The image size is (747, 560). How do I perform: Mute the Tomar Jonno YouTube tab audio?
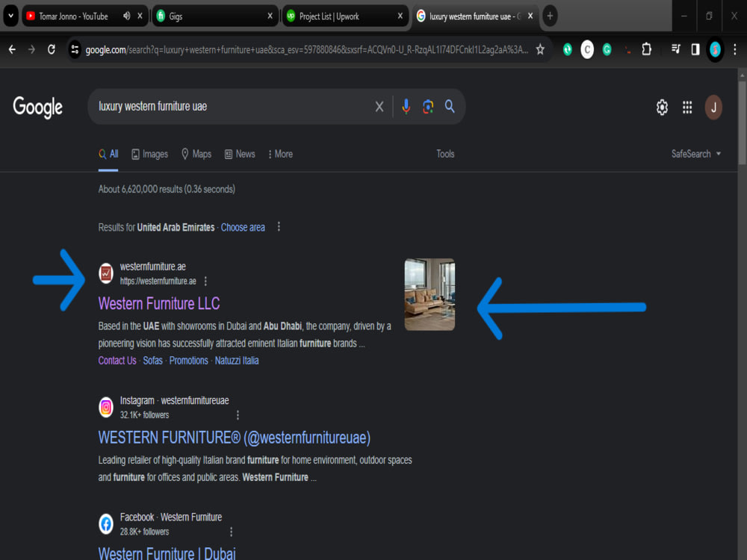[x=127, y=16]
